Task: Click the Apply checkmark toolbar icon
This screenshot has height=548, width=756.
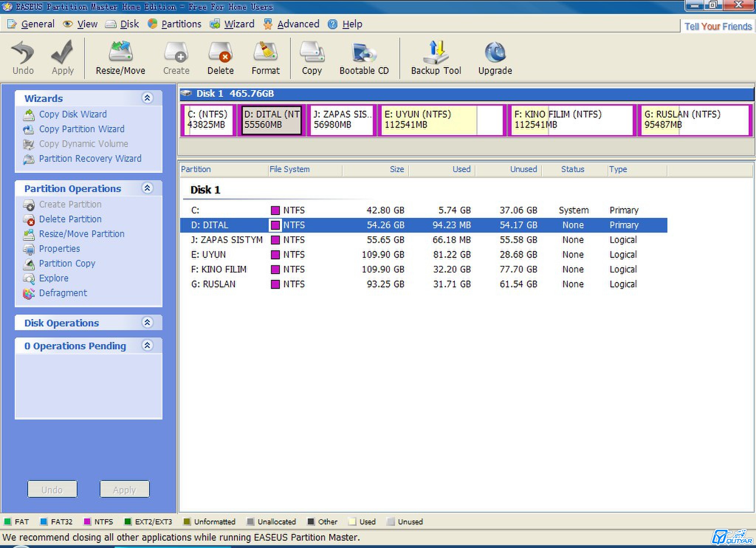Action: 63,58
